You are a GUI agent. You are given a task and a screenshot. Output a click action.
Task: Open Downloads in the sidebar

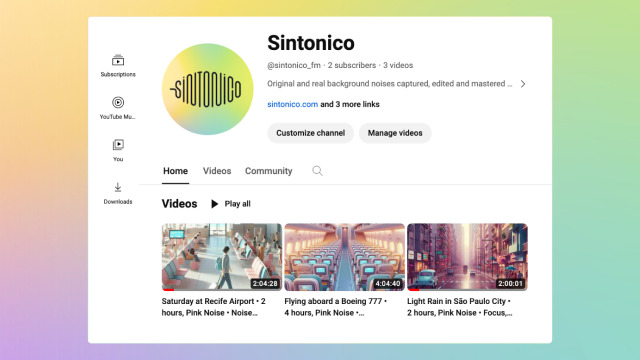point(118,193)
